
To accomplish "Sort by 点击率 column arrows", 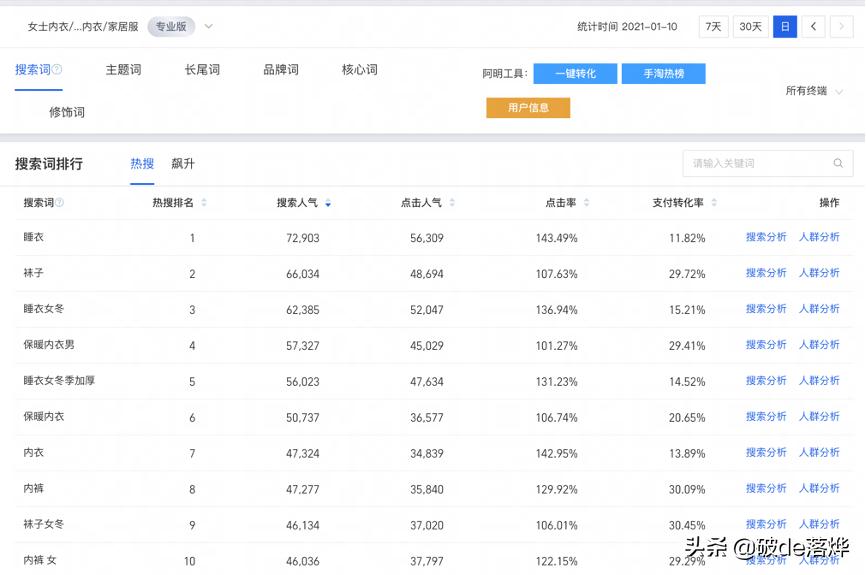I will (587, 203).
